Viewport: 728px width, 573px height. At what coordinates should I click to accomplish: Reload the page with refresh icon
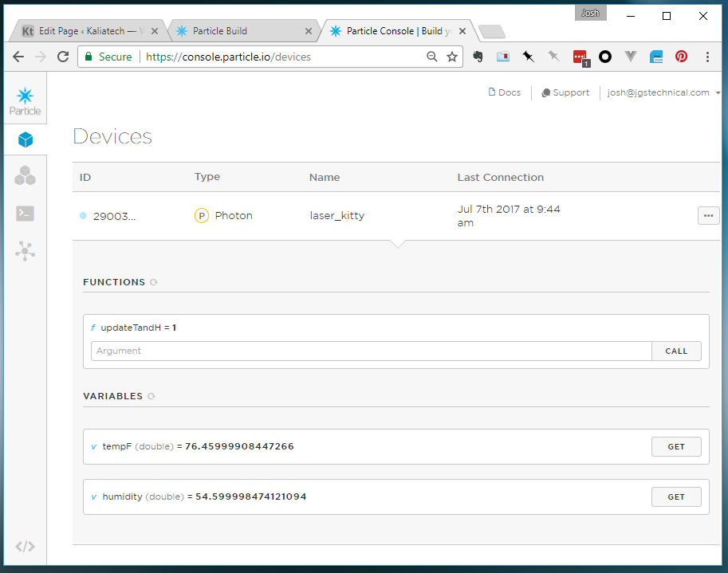tap(63, 57)
